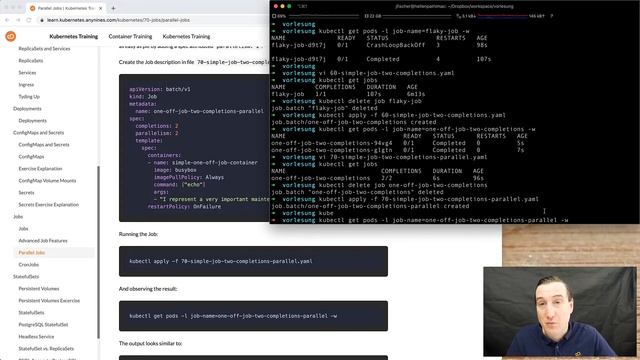Reload the page with refresh icon
This screenshot has height=360, width=640.
(x=29, y=20)
